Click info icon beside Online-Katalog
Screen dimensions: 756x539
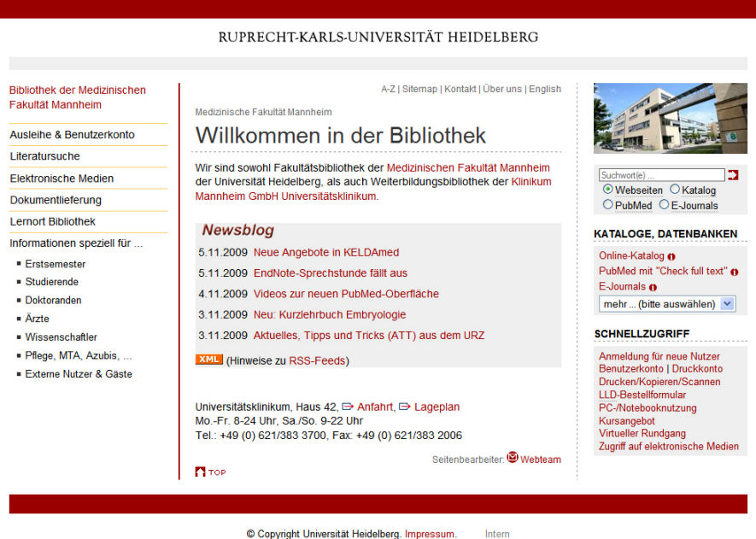tap(671, 256)
